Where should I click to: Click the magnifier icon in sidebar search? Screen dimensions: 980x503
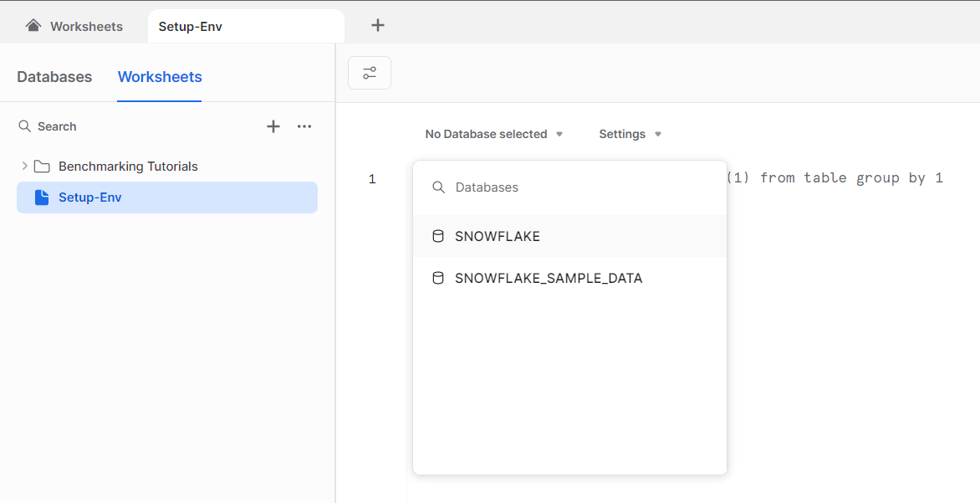pyautogui.click(x=24, y=126)
